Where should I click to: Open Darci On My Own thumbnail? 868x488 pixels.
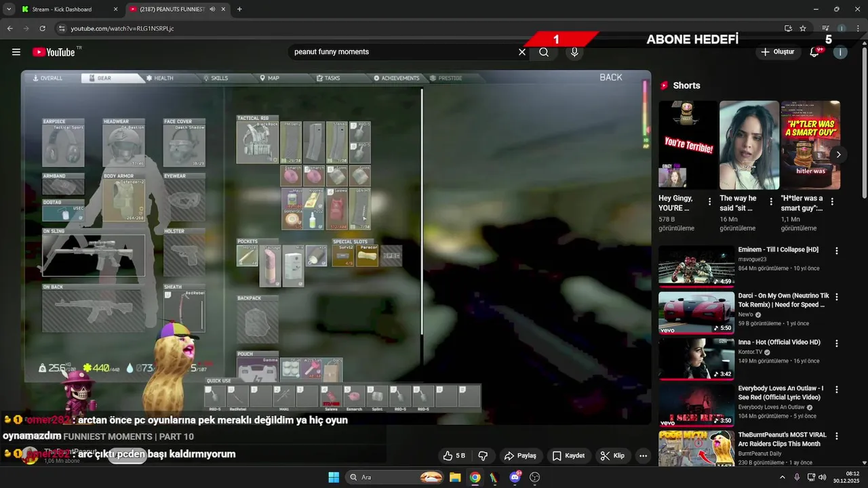(696, 312)
